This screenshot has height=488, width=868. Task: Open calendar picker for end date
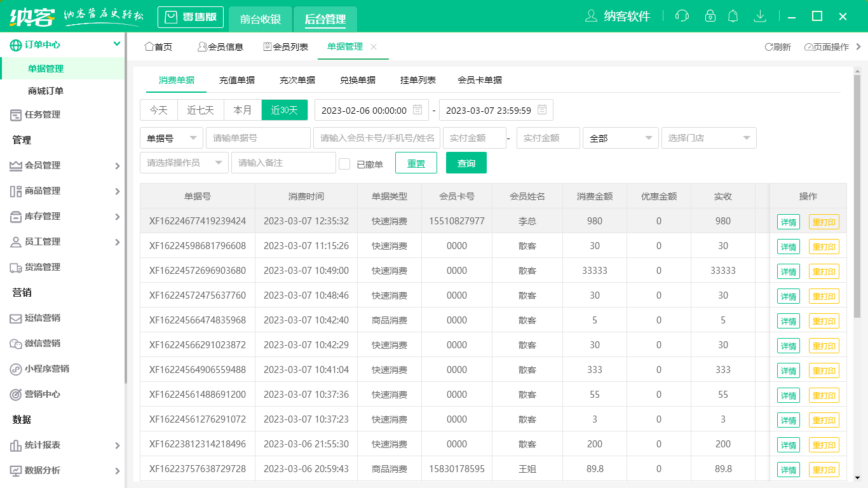pyautogui.click(x=542, y=110)
